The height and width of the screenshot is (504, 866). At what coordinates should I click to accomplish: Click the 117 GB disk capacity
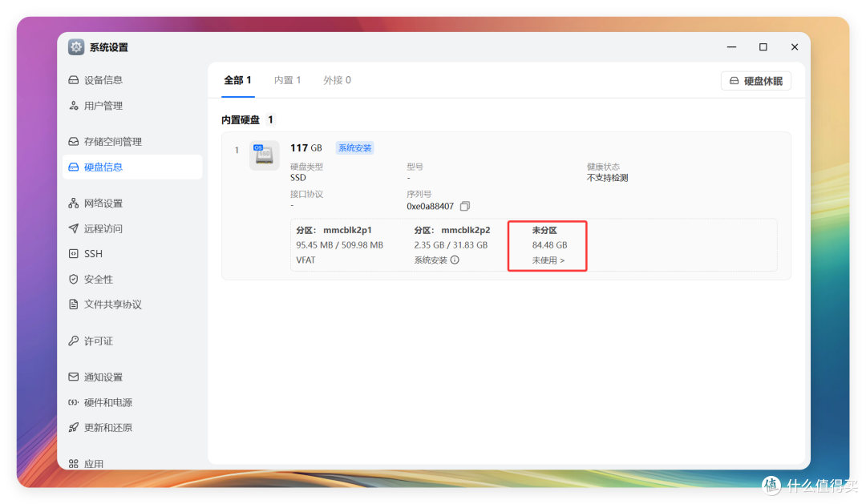(x=306, y=148)
